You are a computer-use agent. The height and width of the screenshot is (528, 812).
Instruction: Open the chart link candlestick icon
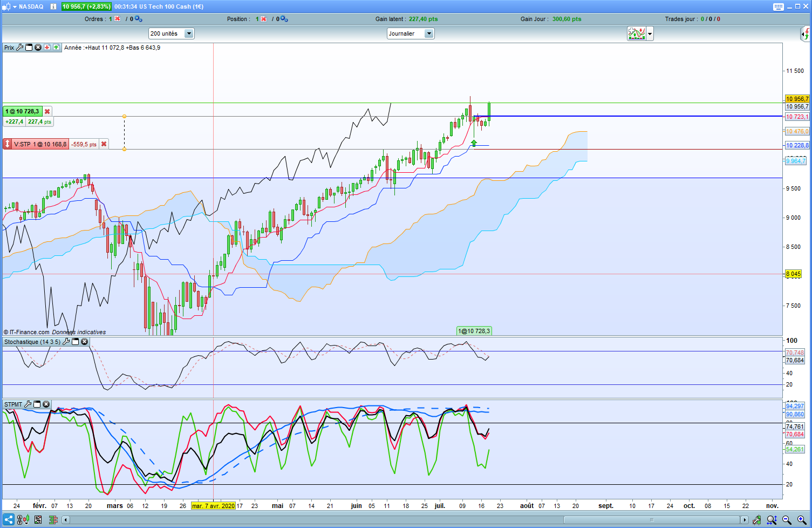[x=23, y=520]
